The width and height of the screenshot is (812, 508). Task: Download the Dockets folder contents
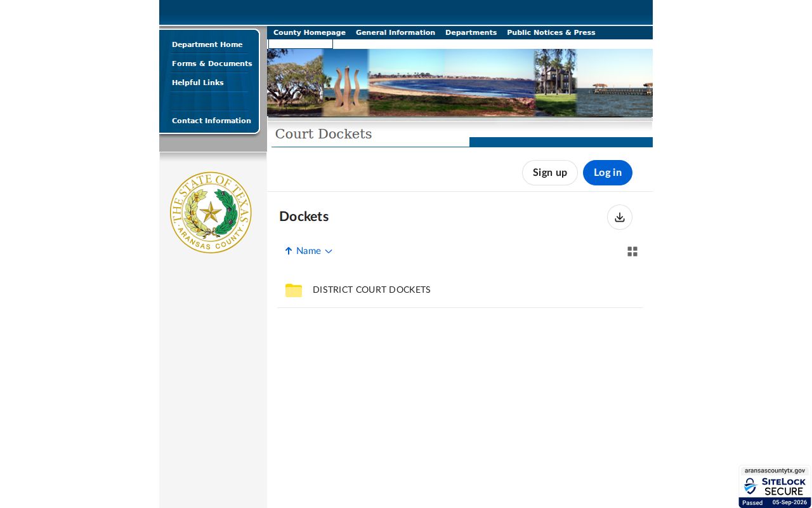point(620,217)
